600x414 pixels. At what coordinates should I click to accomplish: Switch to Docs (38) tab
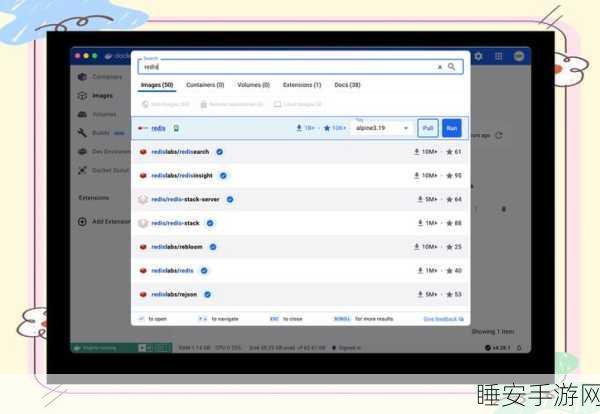347,85
